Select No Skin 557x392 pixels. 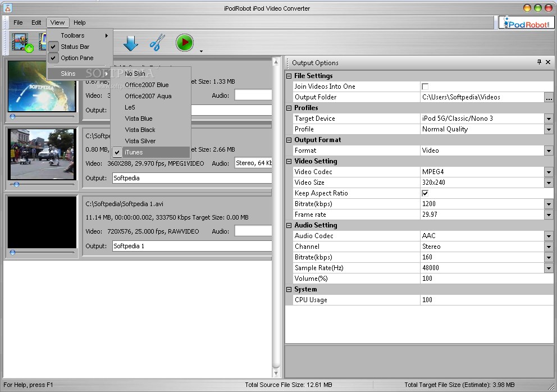[x=151, y=74]
